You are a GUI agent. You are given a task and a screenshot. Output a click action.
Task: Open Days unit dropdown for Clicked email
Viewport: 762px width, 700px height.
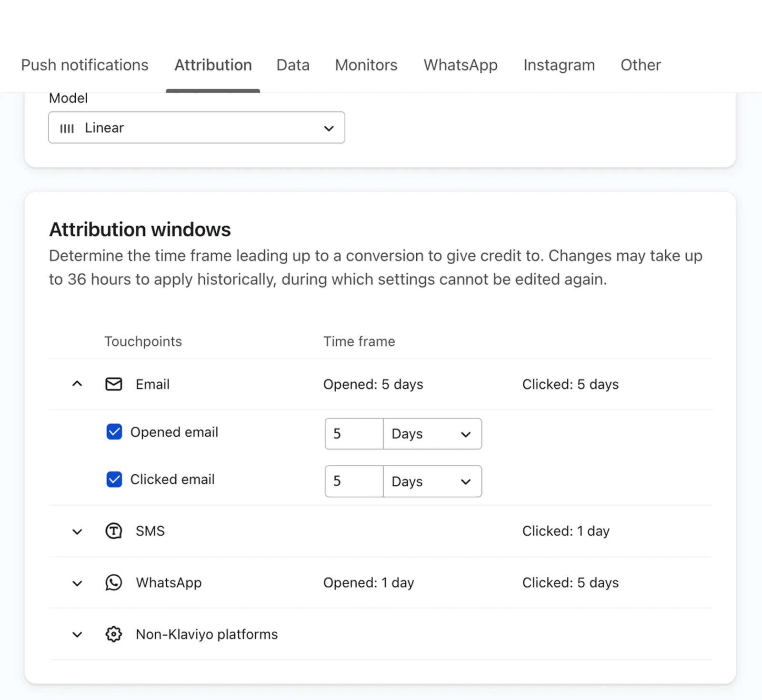tap(432, 481)
